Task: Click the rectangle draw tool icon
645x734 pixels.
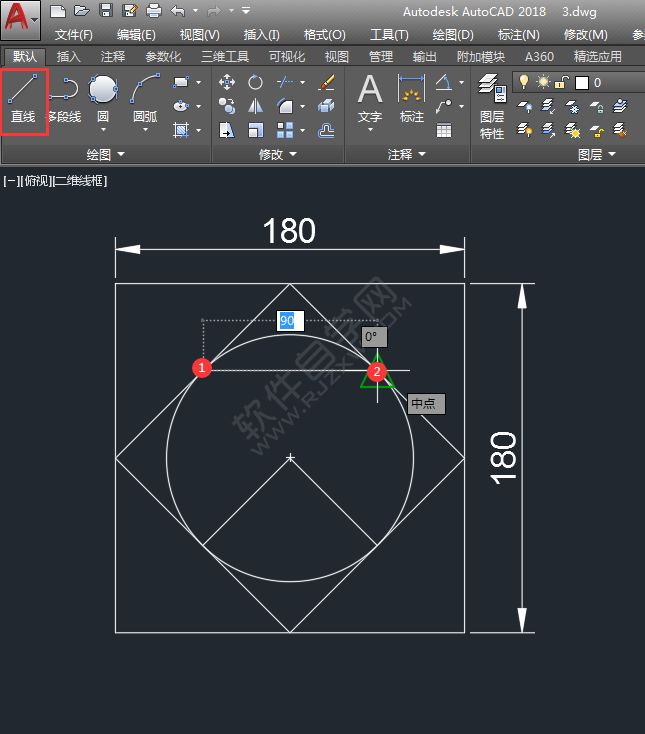Action: coord(181,82)
